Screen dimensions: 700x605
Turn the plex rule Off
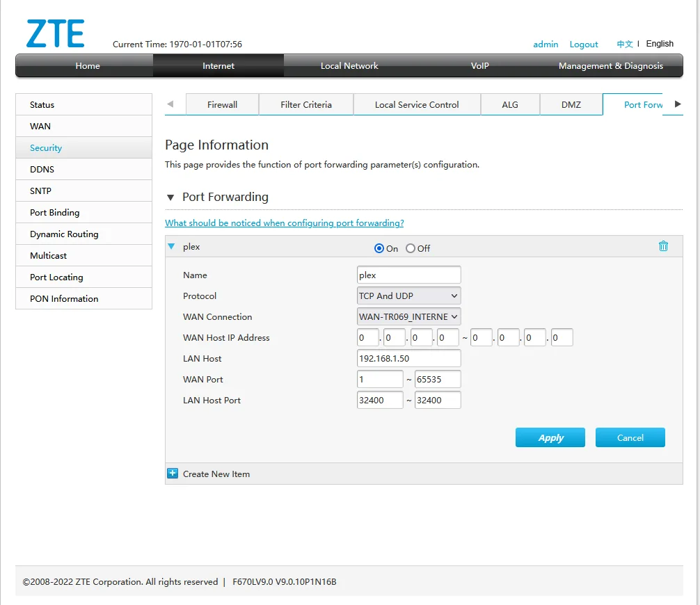(411, 248)
